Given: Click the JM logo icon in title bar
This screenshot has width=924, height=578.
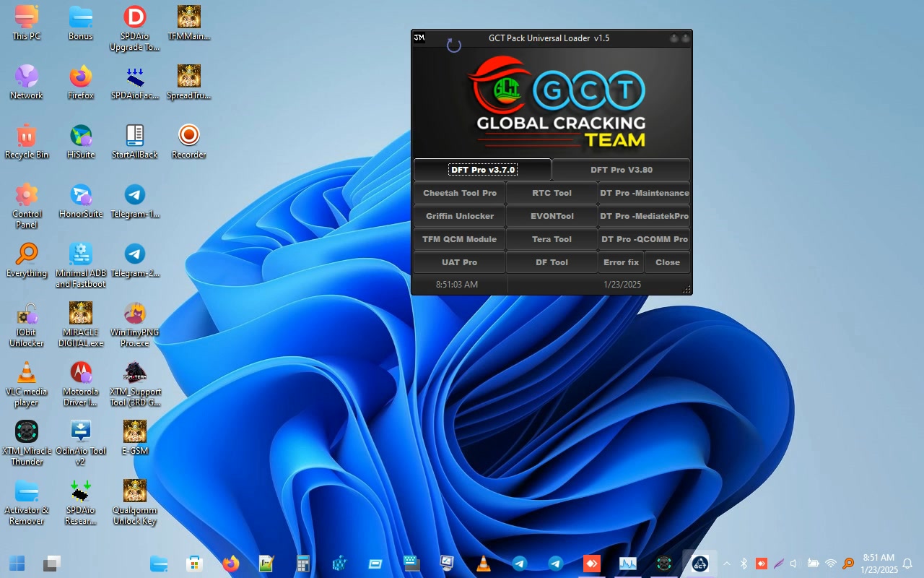Looking at the screenshot, I should [419, 38].
